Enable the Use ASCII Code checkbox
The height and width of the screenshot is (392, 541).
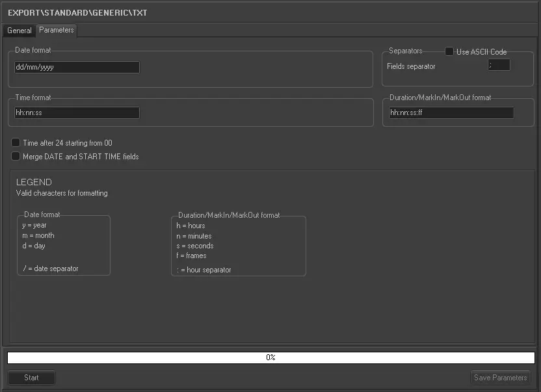pos(449,51)
